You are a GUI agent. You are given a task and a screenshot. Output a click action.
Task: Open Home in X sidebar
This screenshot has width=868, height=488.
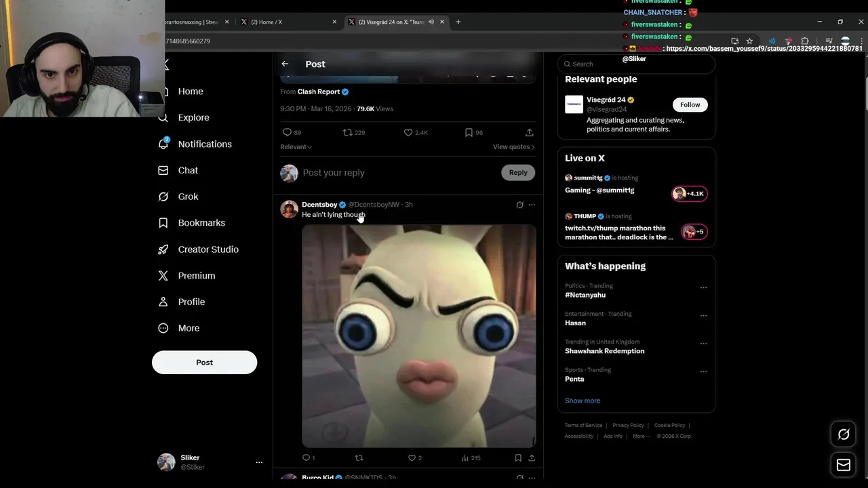(x=191, y=91)
